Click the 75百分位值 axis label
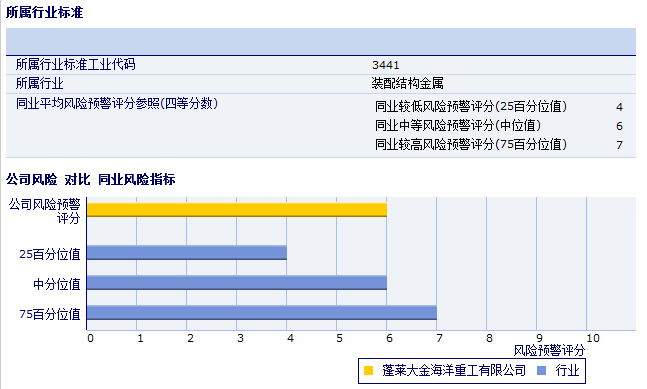This screenshot has width=647, height=389. point(50,314)
